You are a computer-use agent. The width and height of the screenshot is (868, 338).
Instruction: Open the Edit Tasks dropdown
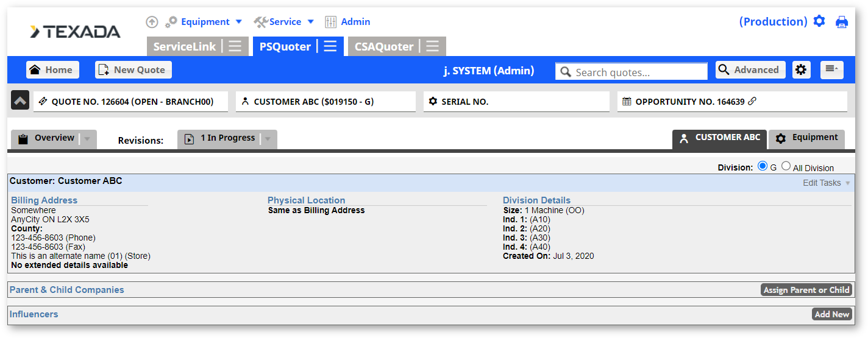coord(827,183)
